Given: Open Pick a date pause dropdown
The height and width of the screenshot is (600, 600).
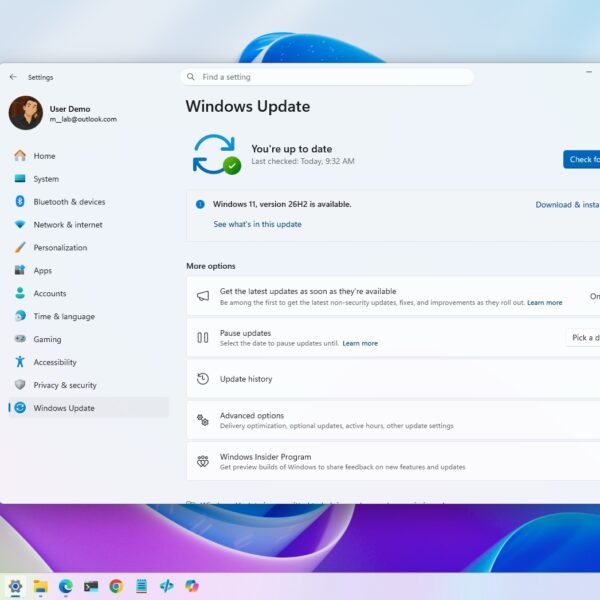Looking at the screenshot, I should pos(583,338).
